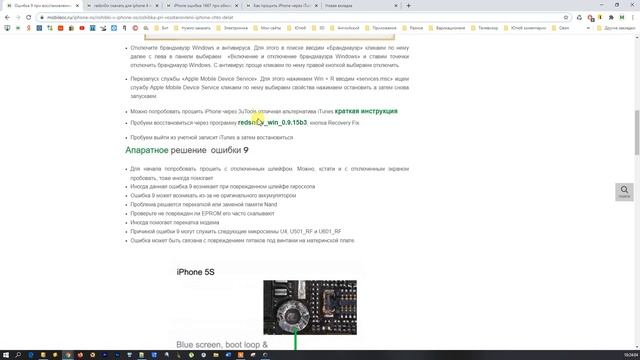Bookmark this page with the star icon
Image resolution: width=640 pixels, height=360 pixels.
point(566,18)
